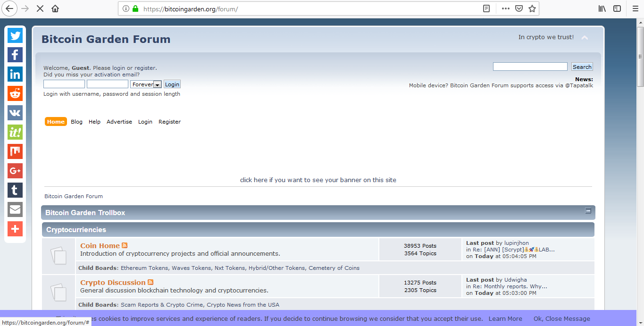644x326 pixels.
Task: Share page via Scoop.it icon
Action: [15, 132]
